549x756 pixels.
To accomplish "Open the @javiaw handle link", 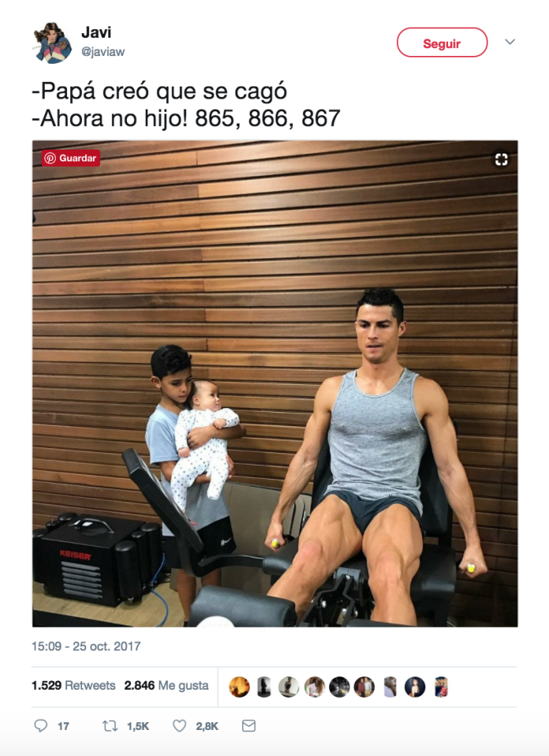I will click(102, 52).
